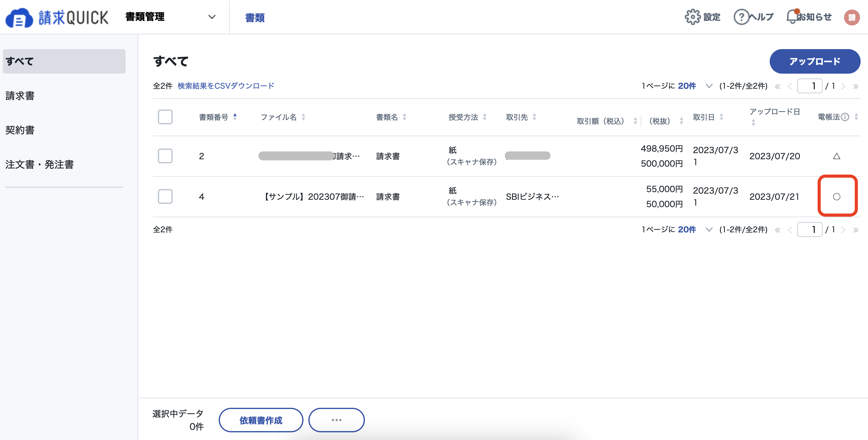Go to last page in top pagination
868x440 pixels.
[855, 87]
